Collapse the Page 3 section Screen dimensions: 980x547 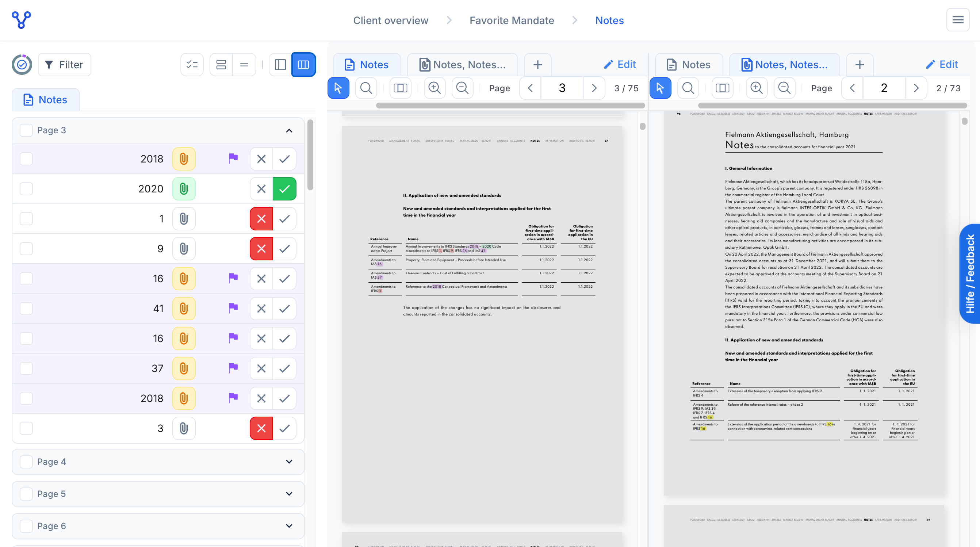click(289, 130)
